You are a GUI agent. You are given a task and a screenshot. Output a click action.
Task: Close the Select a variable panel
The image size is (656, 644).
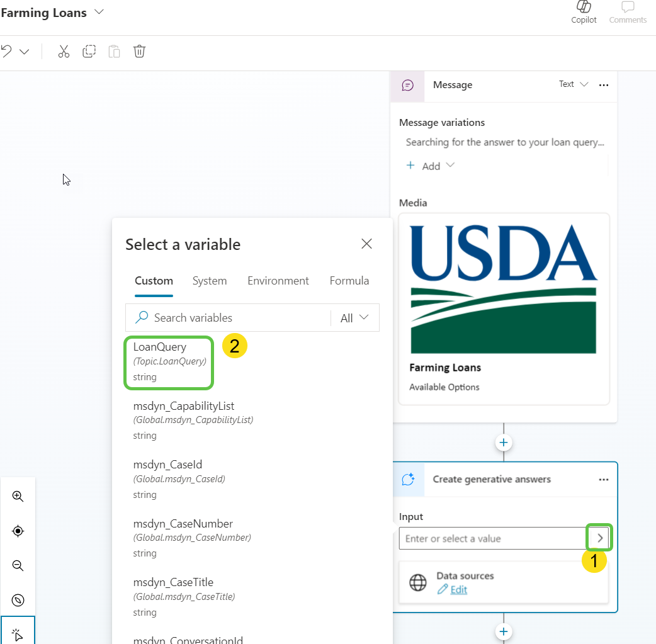[366, 244]
